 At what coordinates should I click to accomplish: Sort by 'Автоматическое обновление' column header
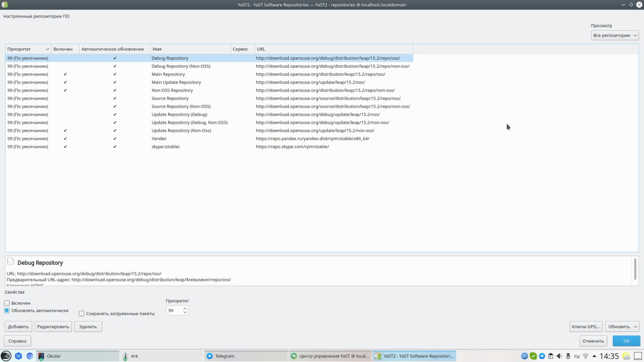pyautogui.click(x=115, y=49)
